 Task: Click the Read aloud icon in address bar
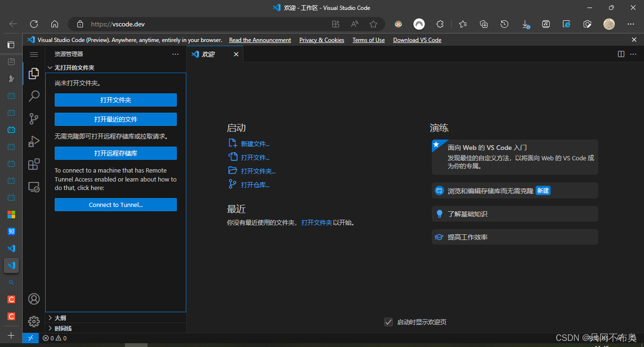355,24
